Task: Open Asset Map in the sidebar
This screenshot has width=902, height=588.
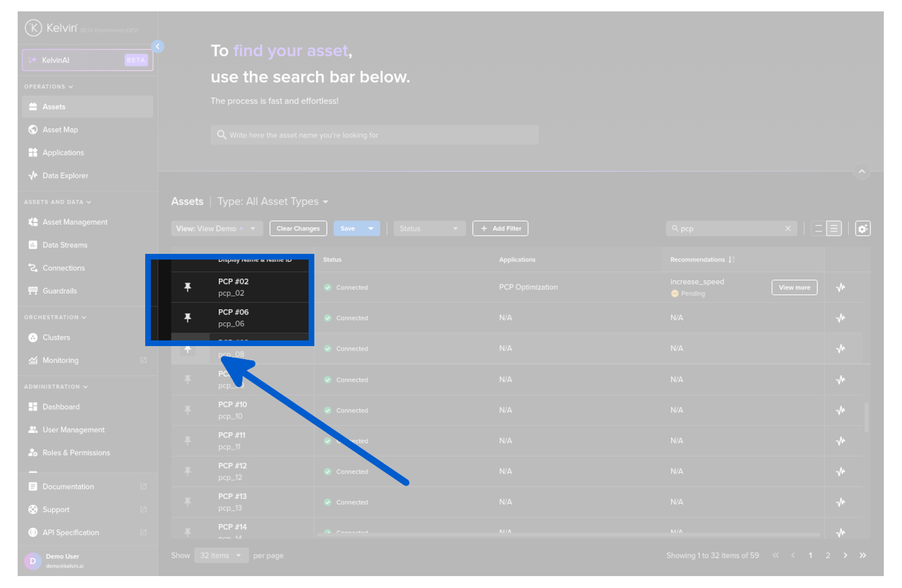Action: pos(60,130)
